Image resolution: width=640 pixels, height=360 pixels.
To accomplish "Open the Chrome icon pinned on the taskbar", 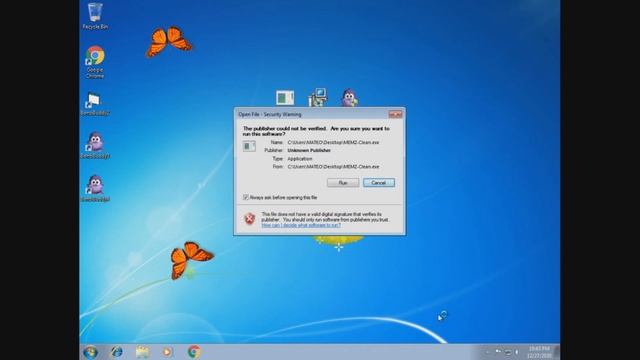I will click(x=194, y=352).
